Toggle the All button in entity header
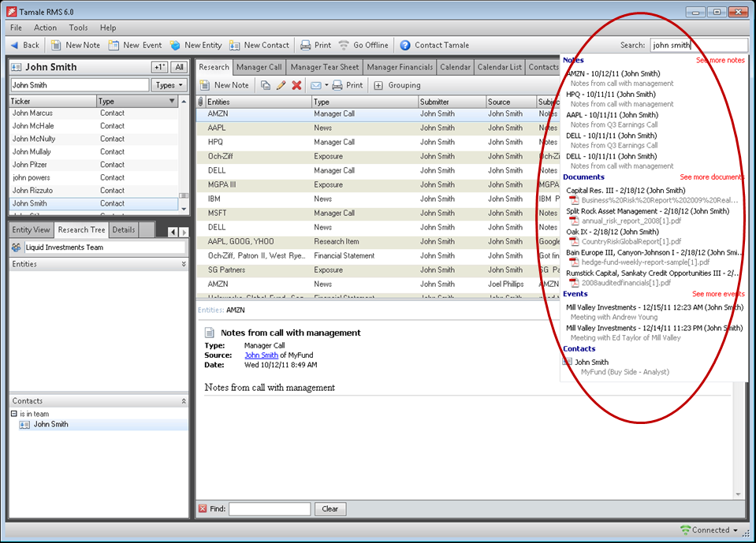The height and width of the screenshot is (543, 756). 180,67
